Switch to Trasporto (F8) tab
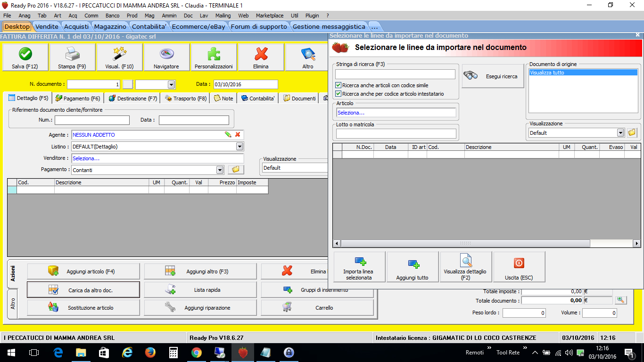 pos(185,99)
